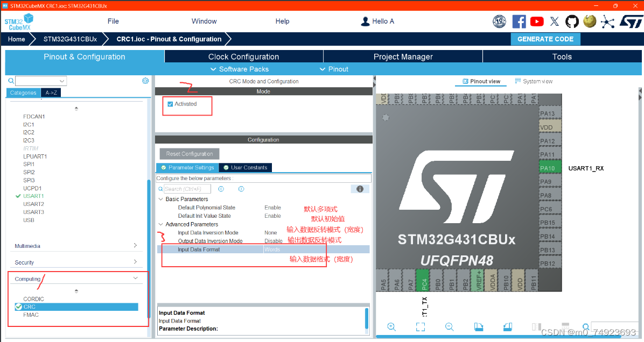The image size is (644, 342).
Task: Toggle A->Z sorting in peripheral list
Action: 51,92
